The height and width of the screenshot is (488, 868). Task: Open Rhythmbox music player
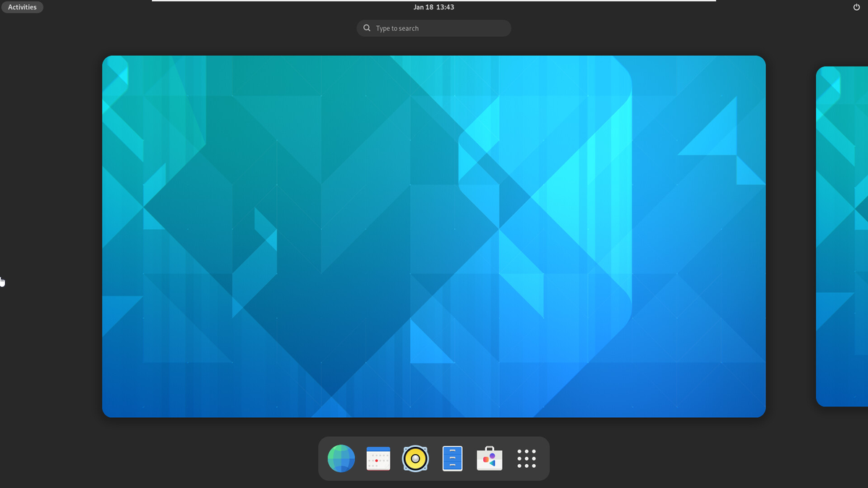point(415,458)
